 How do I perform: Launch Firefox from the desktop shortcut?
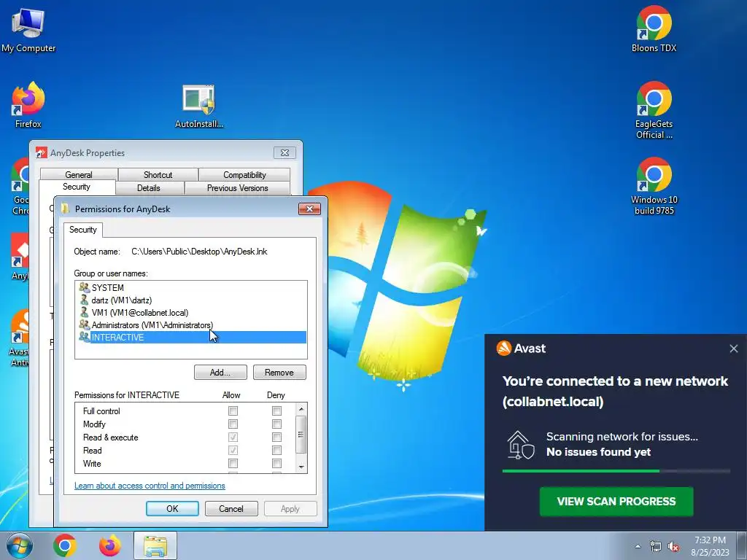point(28,105)
